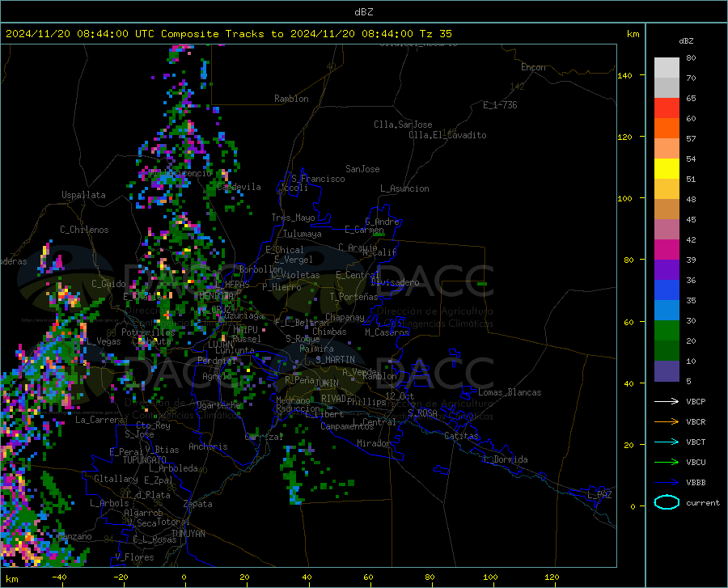Click the S_MARTIN label on map
The width and height of the screenshot is (728, 588).
(x=335, y=360)
